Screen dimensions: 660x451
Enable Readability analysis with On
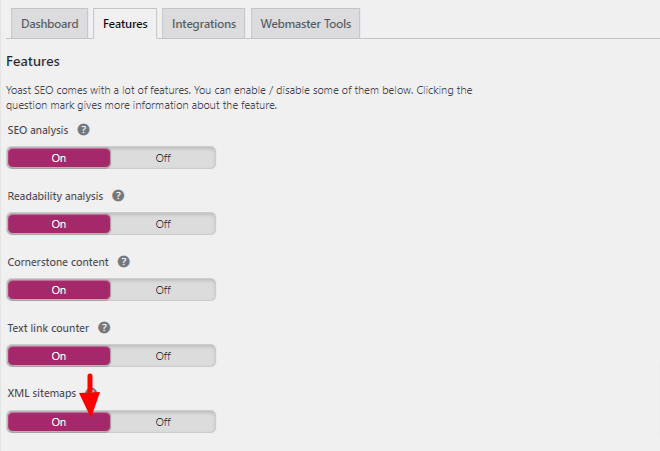coord(59,224)
